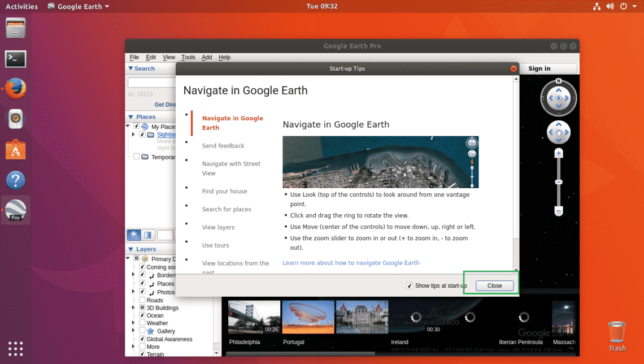Click the volume icon in top bar
This screenshot has width=644, height=364.
point(610,6)
